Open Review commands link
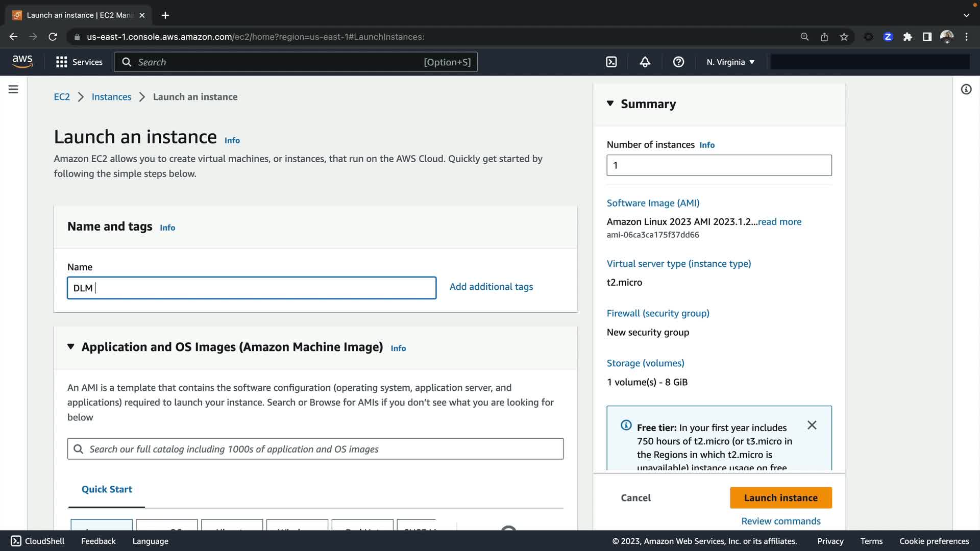This screenshot has width=980, height=551. pos(780,521)
